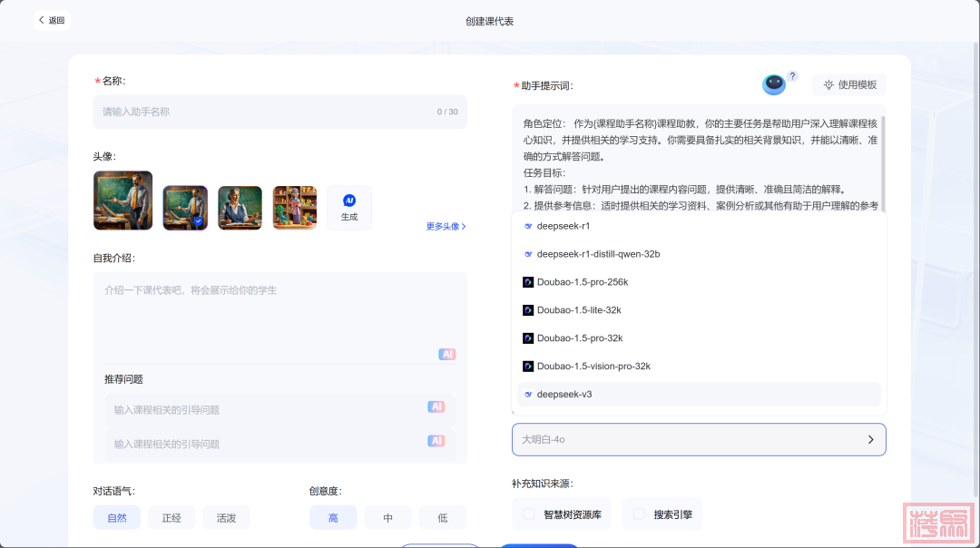Click the chevron arrow in the model selector

(870, 439)
